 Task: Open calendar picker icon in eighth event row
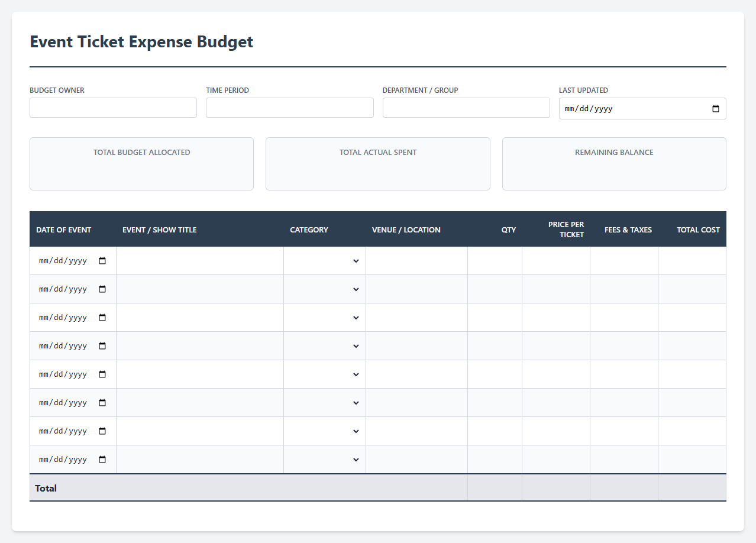tap(102, 460)
